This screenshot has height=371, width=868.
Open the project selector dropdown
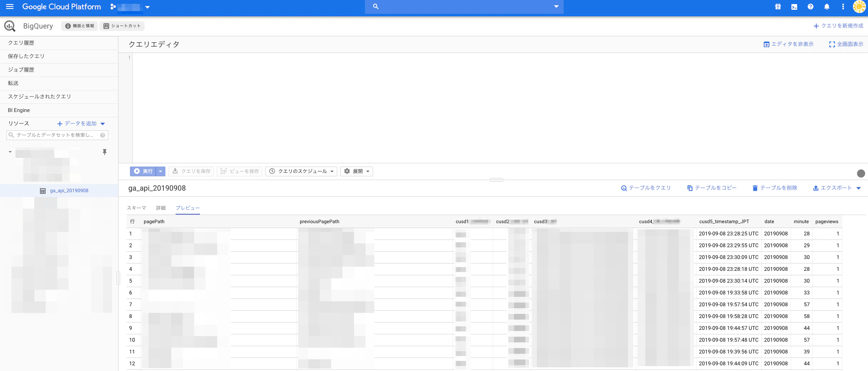(x=130, y=7)
